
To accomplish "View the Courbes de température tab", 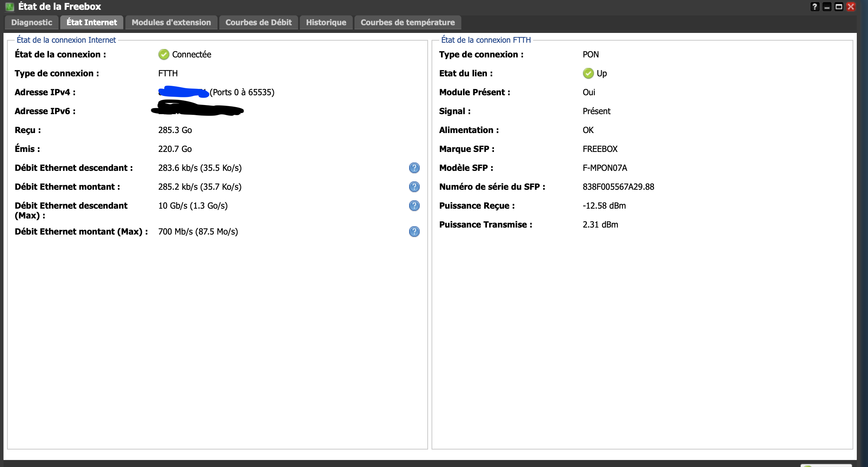I will [x=408, y=22].
